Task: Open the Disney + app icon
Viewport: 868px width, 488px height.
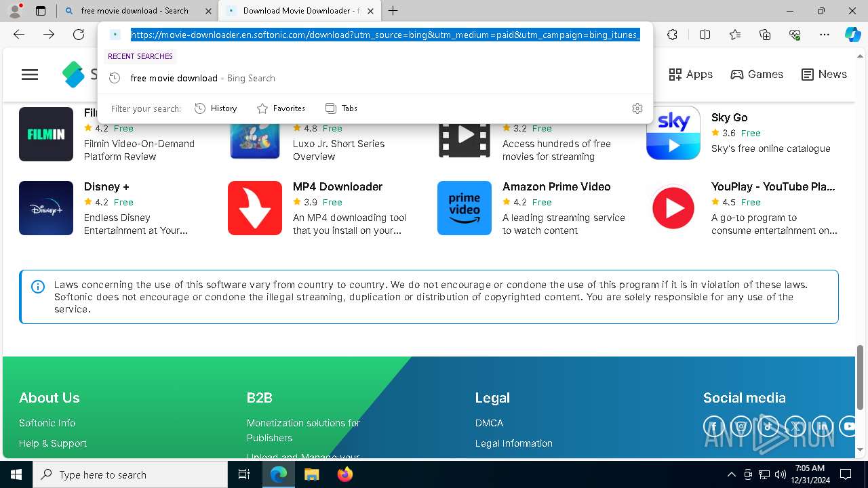Action: click(x=46, y=208)
